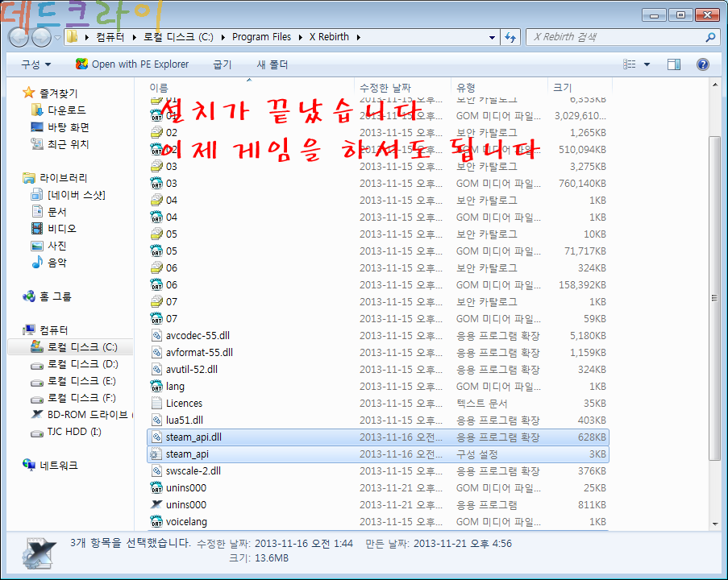Select the steam_api.dll file icon
This screenshot has width=728, height=580.
[156, 437]
